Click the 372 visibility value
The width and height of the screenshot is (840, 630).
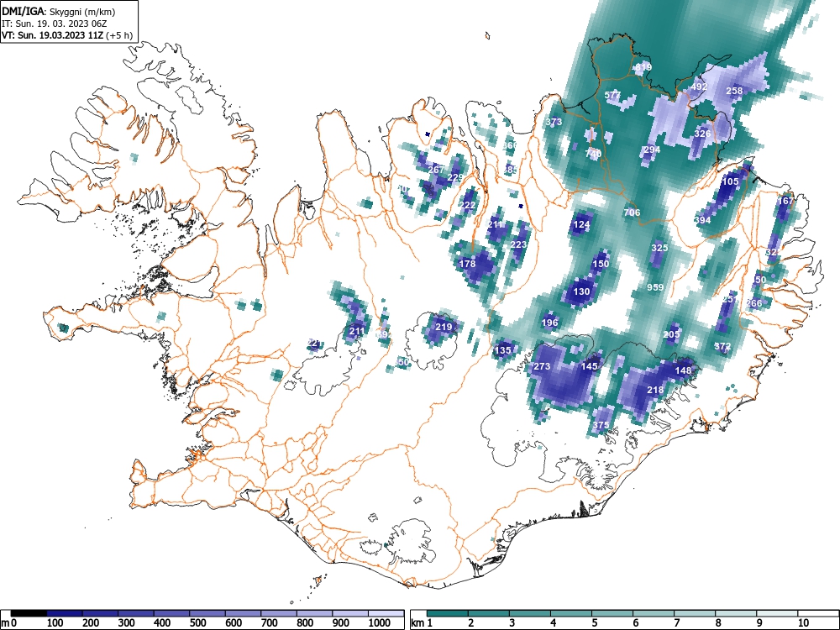[722, 347]
